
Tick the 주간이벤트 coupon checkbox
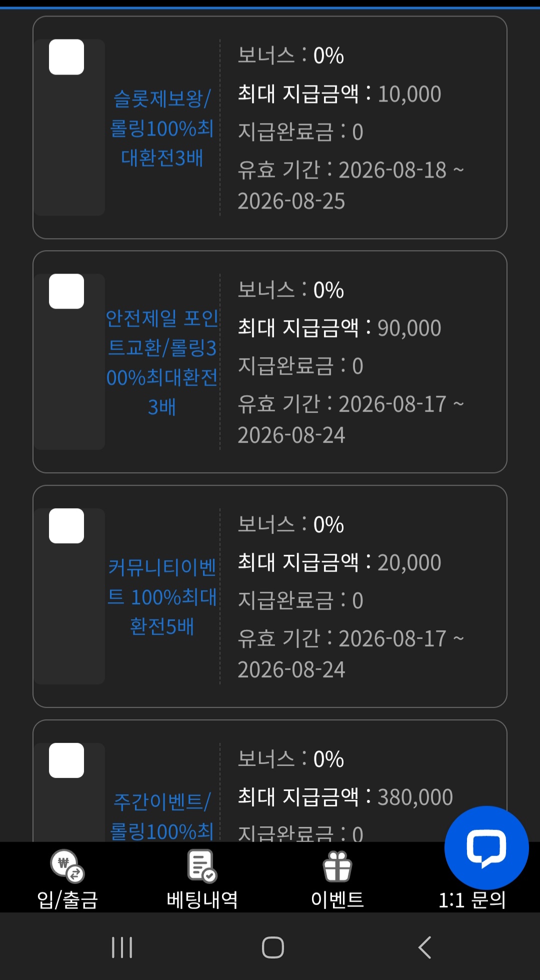[66, 760]
